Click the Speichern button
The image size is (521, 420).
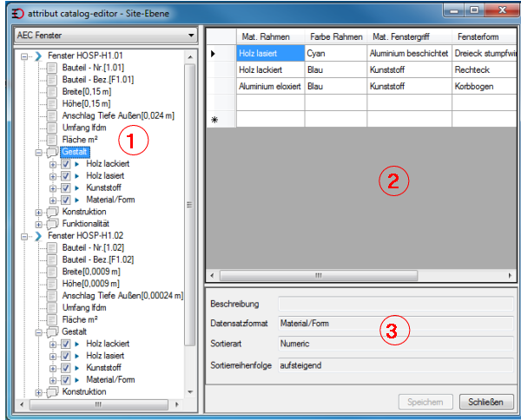click(x=425, y=402)
